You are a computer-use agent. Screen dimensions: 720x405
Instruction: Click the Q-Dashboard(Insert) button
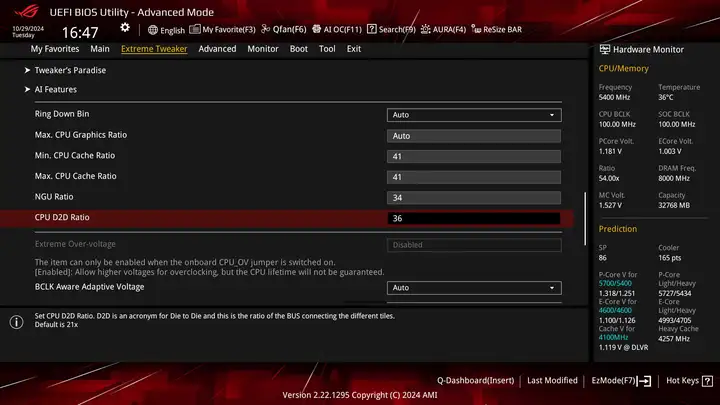tap(475, 380)
